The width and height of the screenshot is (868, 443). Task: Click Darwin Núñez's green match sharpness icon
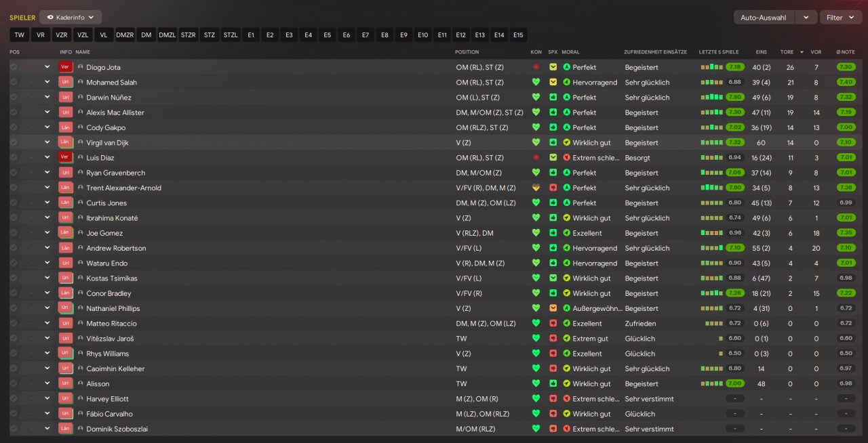click(x=553, y=98)
